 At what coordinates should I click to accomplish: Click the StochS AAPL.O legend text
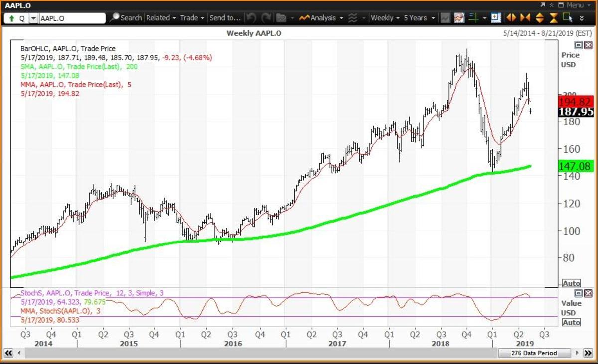(x=93, y=293)
